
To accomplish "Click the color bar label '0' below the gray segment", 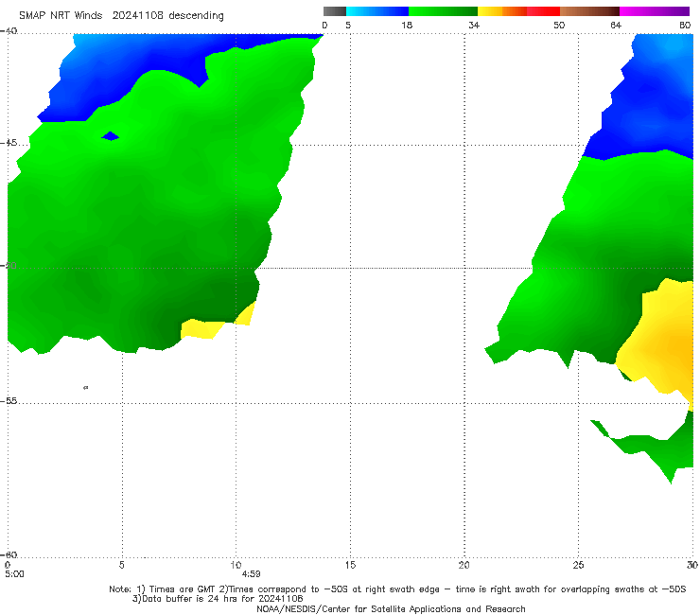I will coord(324,26).
